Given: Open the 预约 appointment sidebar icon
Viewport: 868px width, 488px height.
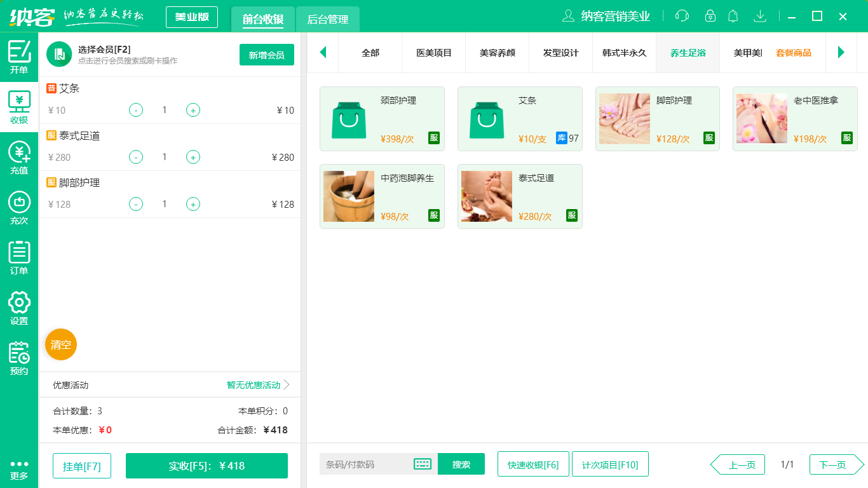Looking at the screenshot, I should pyautogui.click(x=19, y=359).
